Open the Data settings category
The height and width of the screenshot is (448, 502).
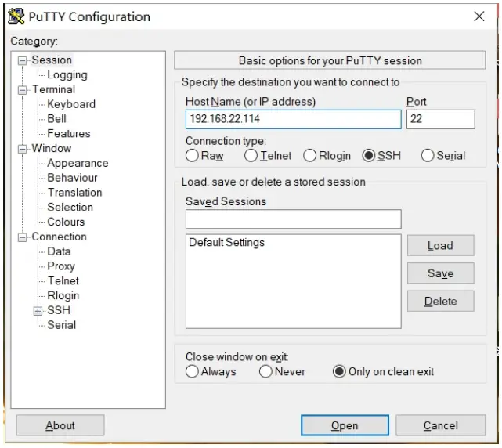pyautogui.click(x=59, y=251)
